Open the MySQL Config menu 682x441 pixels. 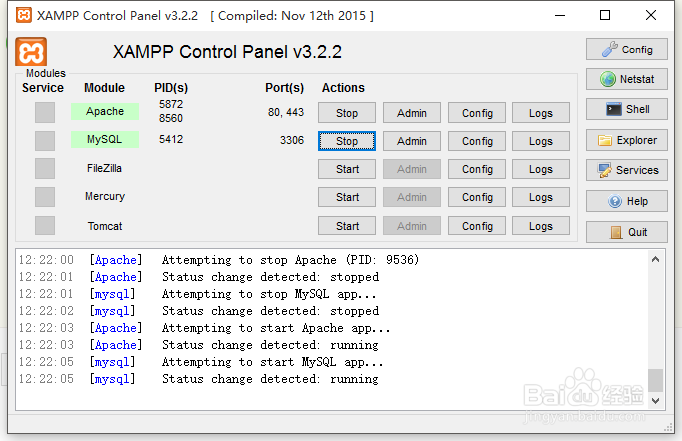[x=477, y=141]
